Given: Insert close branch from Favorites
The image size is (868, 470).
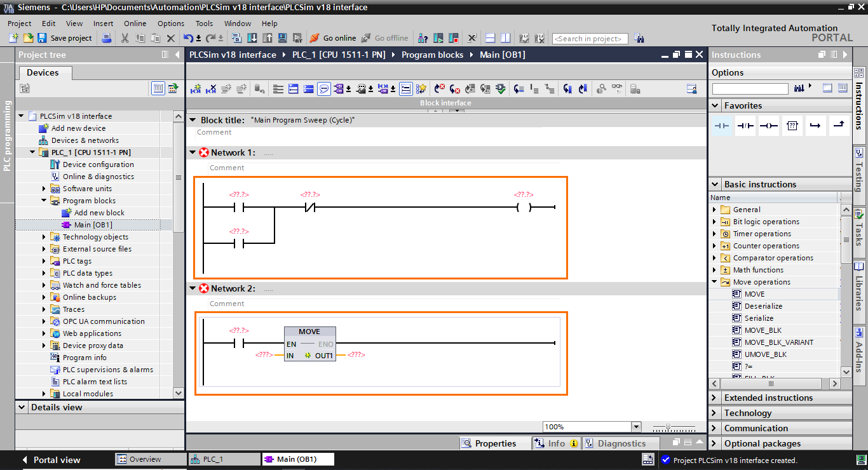Looking at the screenshot, I should [x=839, y=126].
